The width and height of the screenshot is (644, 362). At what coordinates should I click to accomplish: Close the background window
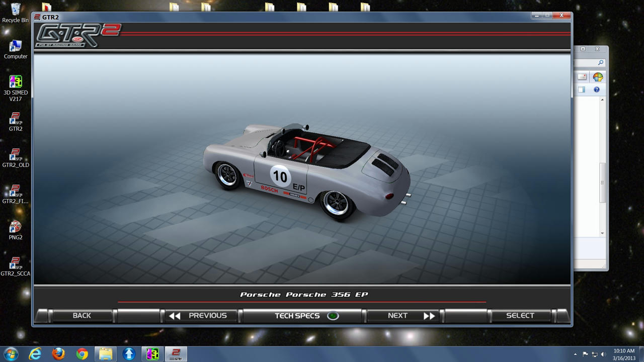[597, 49]
